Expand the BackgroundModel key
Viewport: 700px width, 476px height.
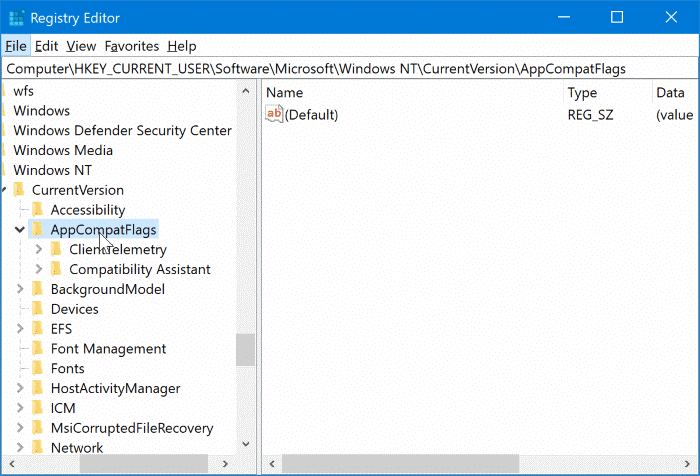[x=20, y=289]
